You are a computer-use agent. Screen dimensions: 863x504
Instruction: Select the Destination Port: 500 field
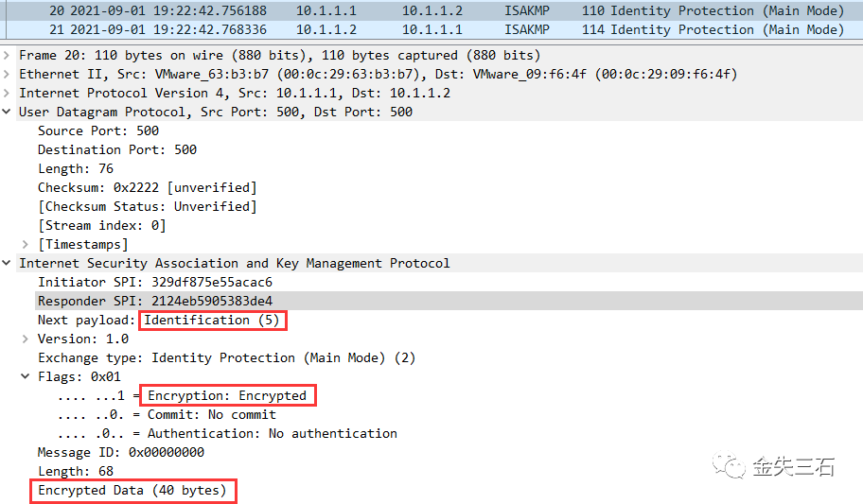[x=117, y=149]
